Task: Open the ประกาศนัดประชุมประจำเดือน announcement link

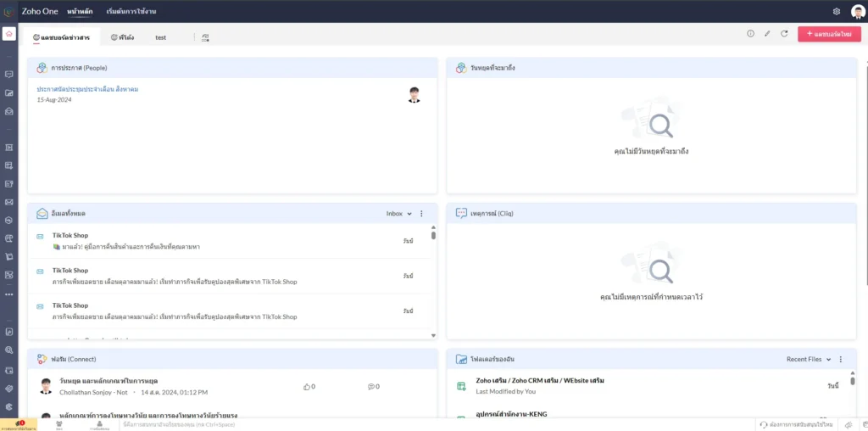Action: point(87,89)
